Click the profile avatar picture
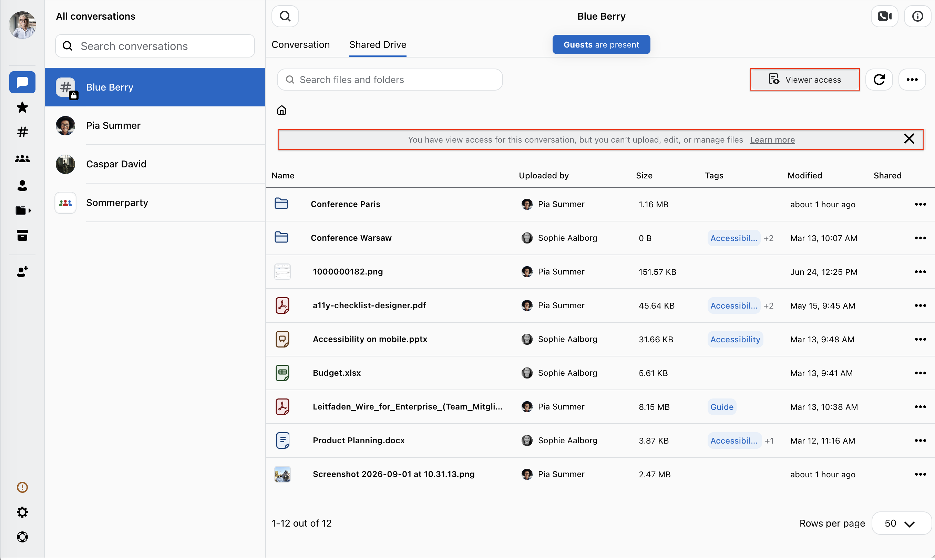The image size is (935, 560). click(x=22, y=25)
